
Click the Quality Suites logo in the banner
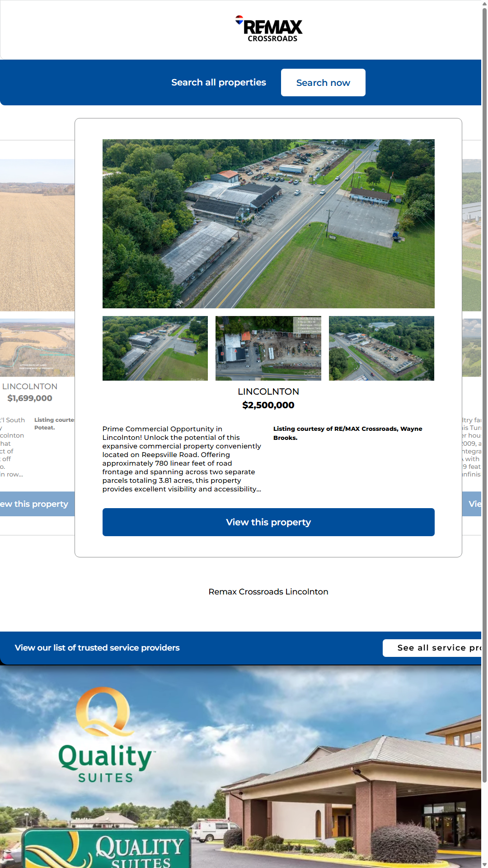pos(106,736)
